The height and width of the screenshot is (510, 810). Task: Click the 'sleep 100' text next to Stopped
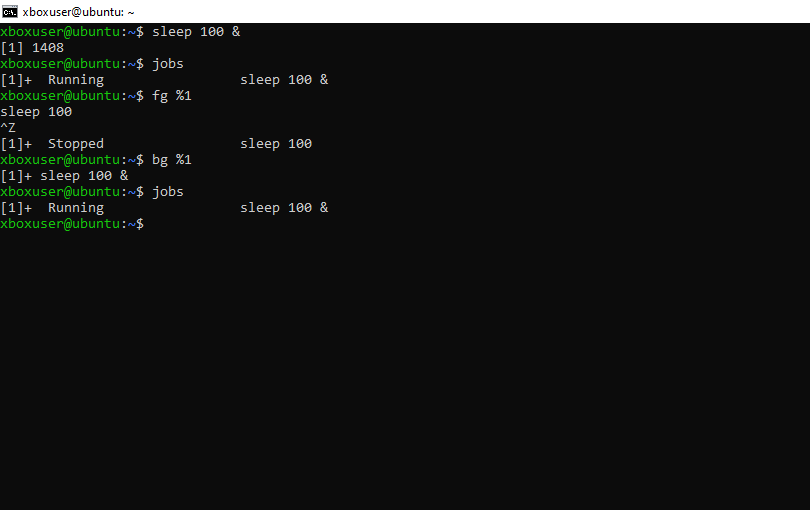276,144
